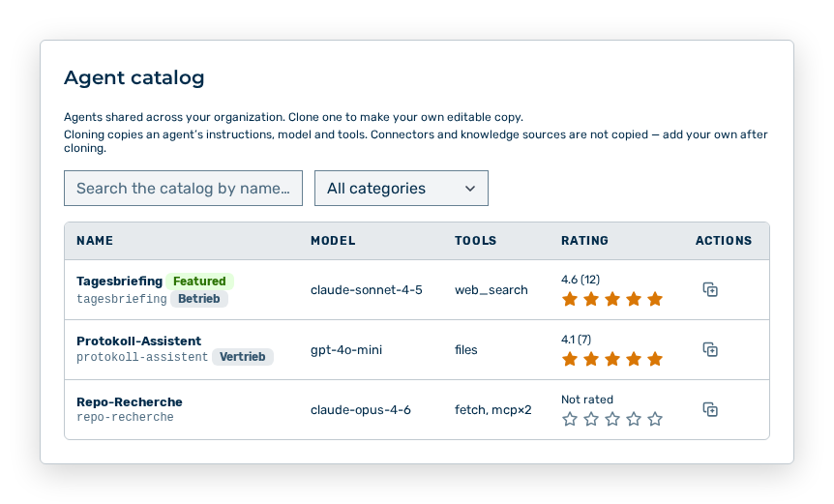Screen dimensions: 834x504
Task: Click the claude-opus-4-6 model cell
Action: (361, 410)
